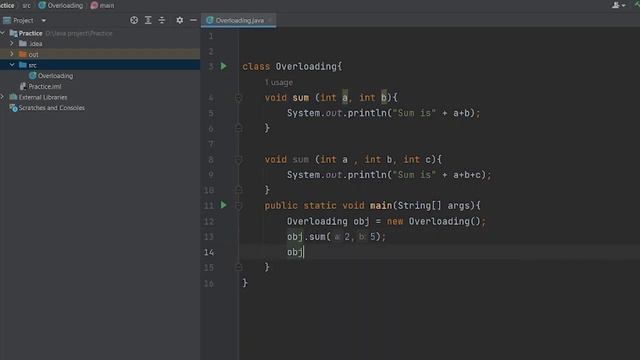Click the Overloading class icon in breadcrumb
The image size is (640, 360).
[42, 5]
